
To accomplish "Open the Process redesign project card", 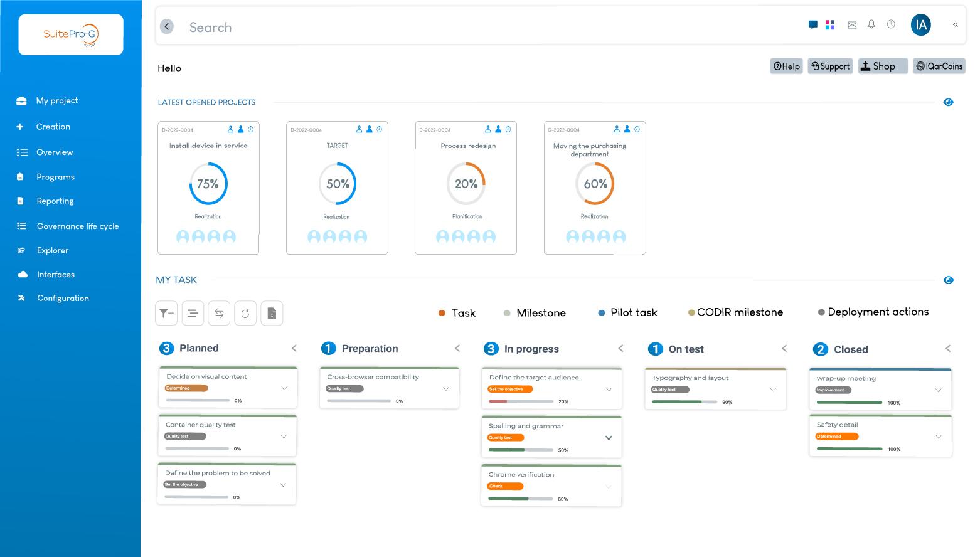I will pyautogui.click(x=466, y=188).
